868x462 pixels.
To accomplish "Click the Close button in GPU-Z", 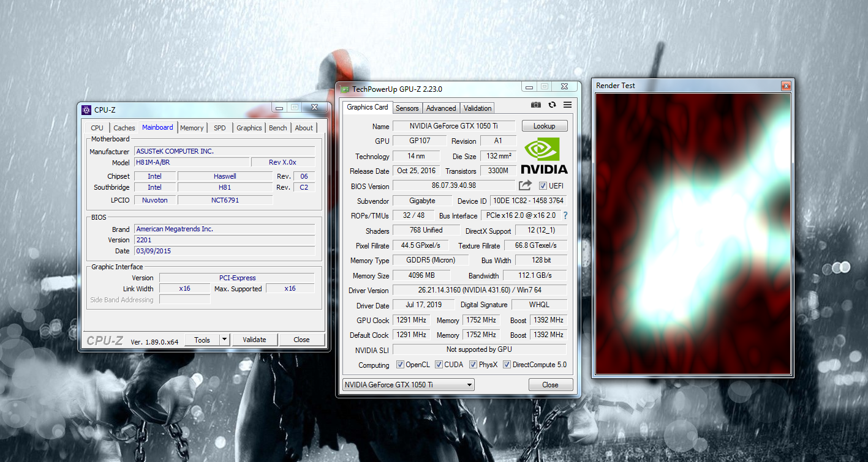I will click(x=550, y=385).
